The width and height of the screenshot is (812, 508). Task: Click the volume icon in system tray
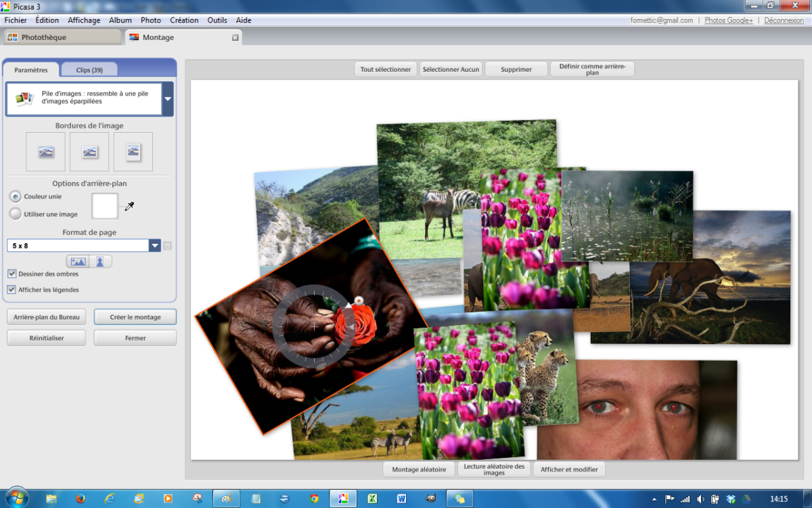[700, 499]
